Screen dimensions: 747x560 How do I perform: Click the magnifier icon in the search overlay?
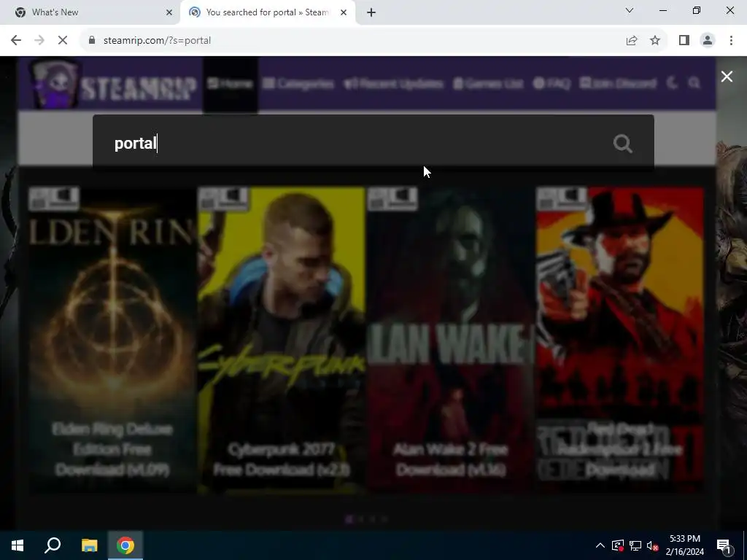[x=623, y=144]
